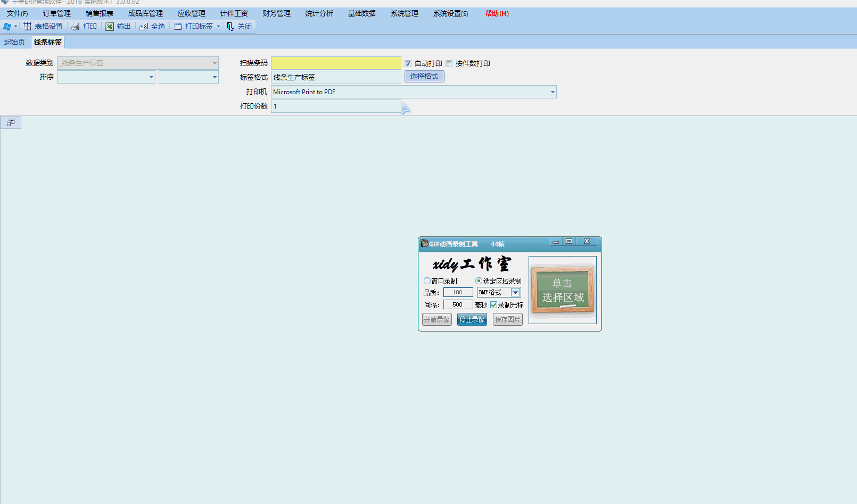The image size is (857, 504).
Task: Click the 全选 select-all icon
Action: [144, 27]
